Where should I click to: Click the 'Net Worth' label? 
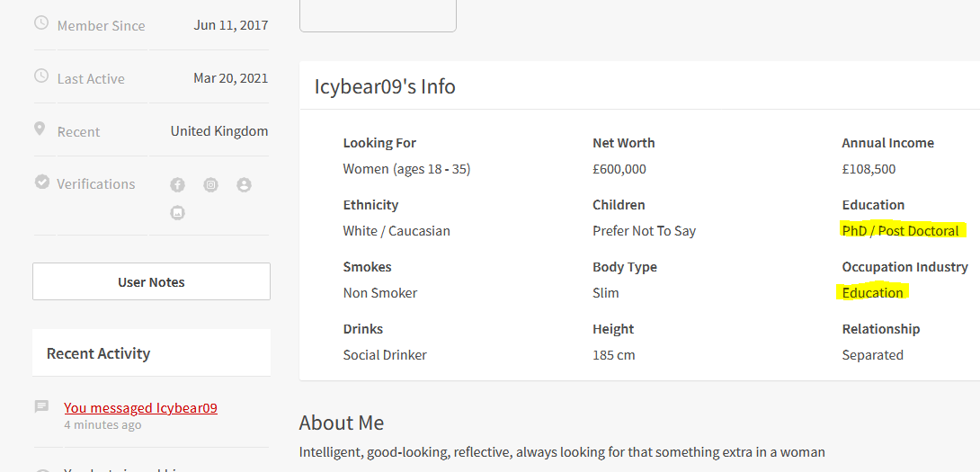[x=624, y=143]
